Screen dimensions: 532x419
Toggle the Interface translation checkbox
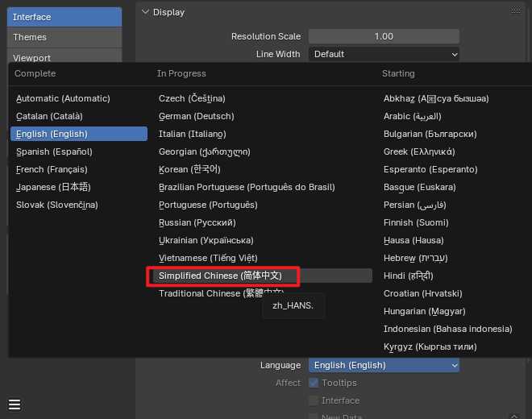[314, 400]
